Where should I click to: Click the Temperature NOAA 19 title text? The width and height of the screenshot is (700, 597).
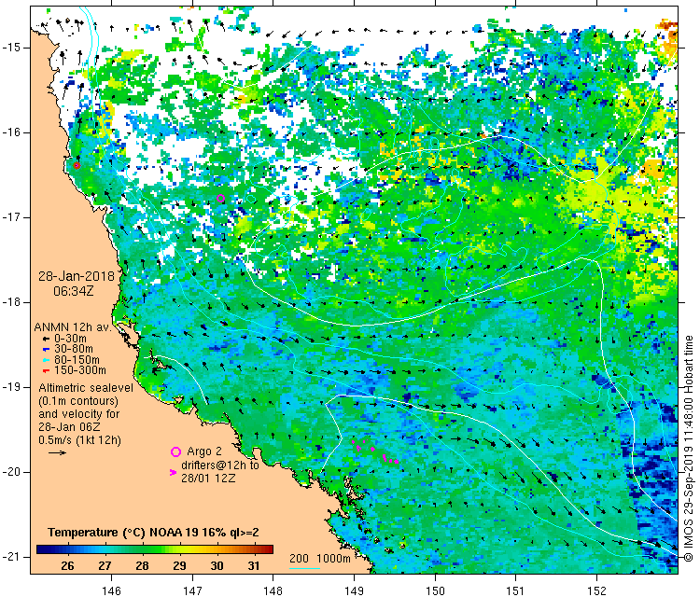click(x=153, y=533)
